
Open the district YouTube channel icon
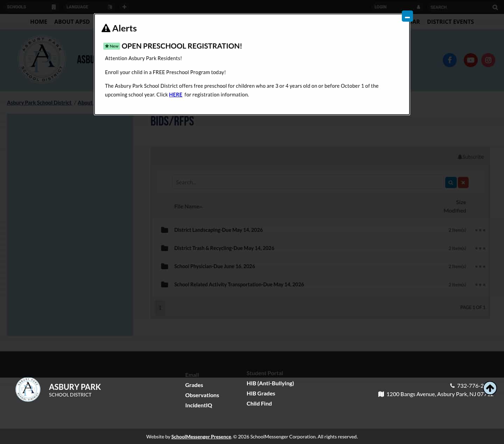click(471, 60)
